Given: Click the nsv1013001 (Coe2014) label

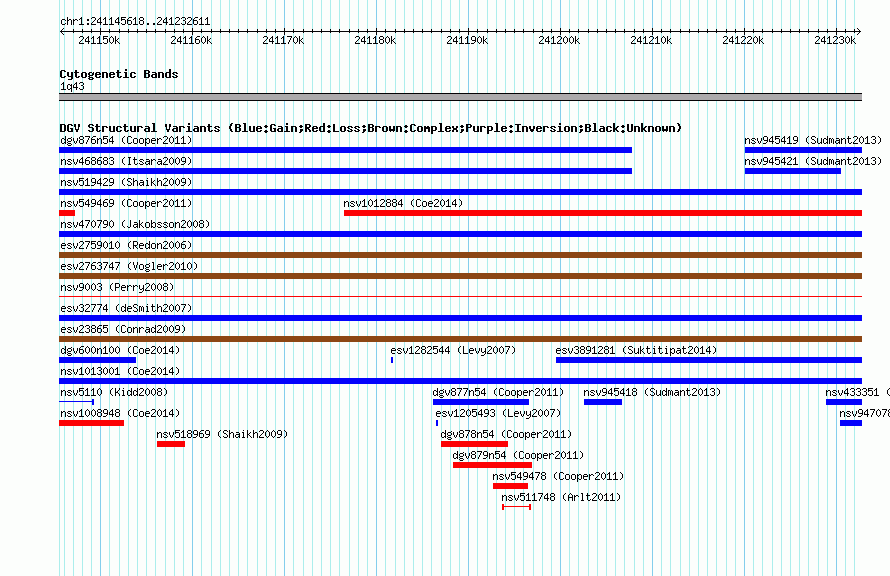Looking at the screenshot, I should pyautogui.click(x=120, y=371).
